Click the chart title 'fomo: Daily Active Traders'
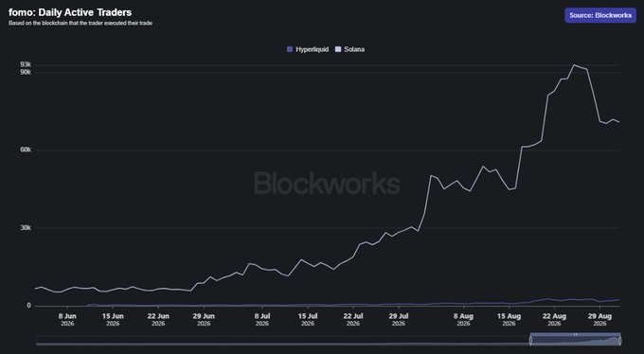644x354 pixels. coord(70,12)
